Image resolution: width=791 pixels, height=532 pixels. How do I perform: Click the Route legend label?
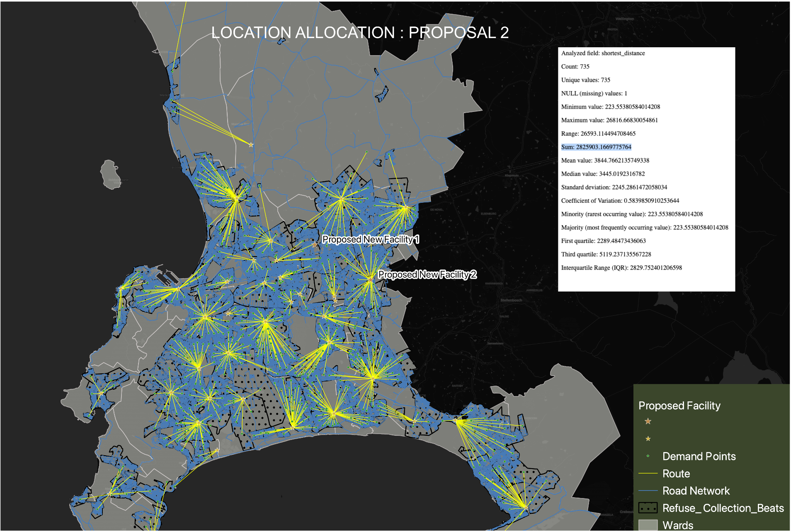click(676, 474)
